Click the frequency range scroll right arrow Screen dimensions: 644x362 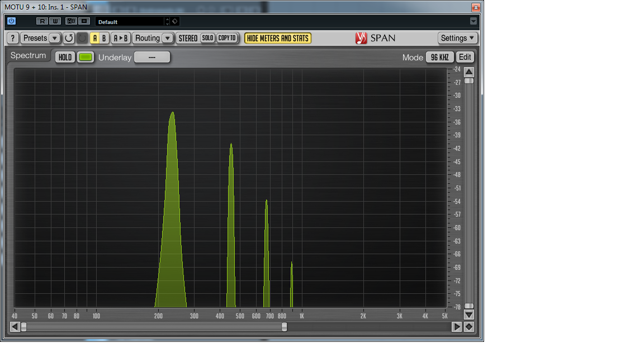pyautogui.click(x=456, y=327)
